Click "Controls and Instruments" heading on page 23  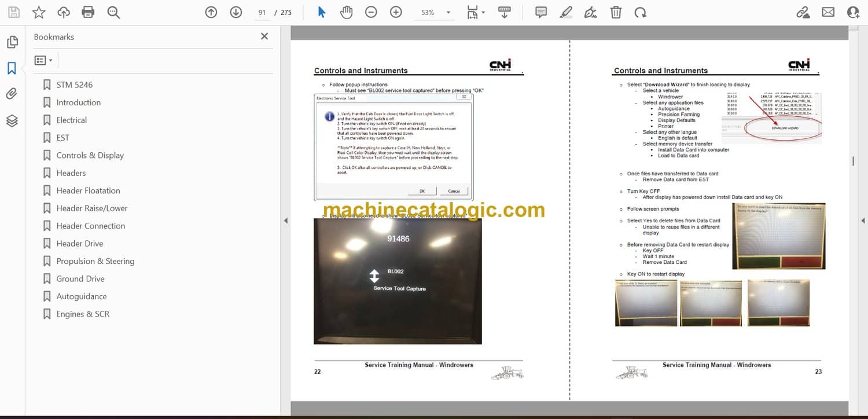pyautogui.click(x=661, y=71)
